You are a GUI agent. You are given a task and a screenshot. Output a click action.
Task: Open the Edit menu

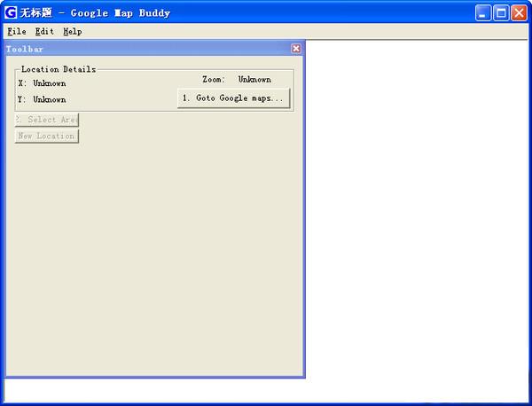[x=44, y=31]
